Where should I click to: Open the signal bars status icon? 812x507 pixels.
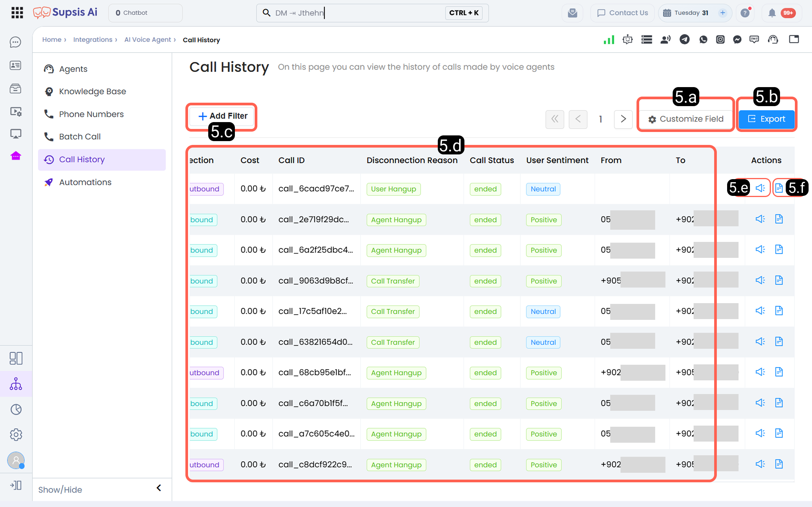click(609, 40)
